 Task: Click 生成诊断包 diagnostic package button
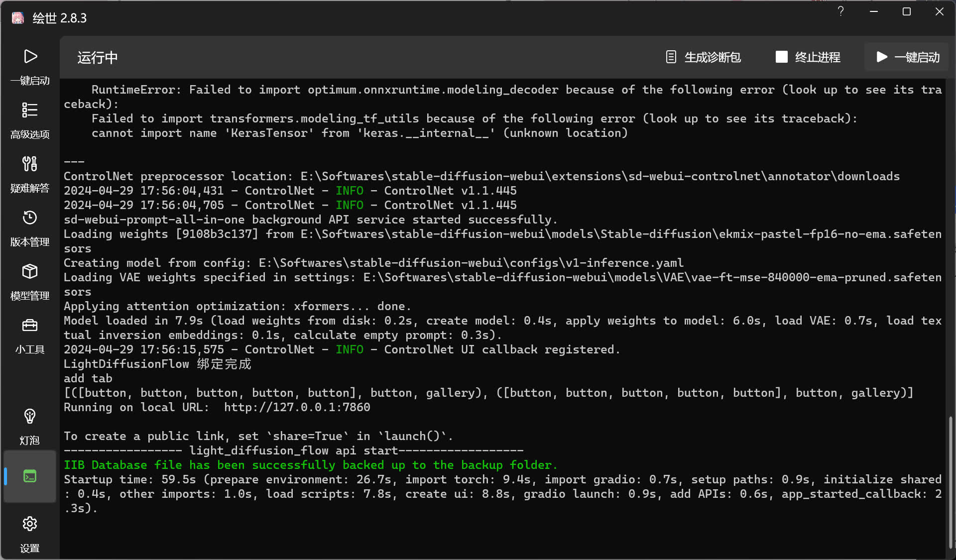click(x=703, y=57)
